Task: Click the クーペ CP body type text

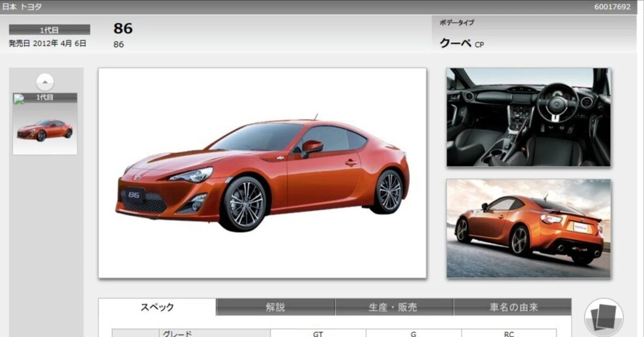Action: click(462, 43)
